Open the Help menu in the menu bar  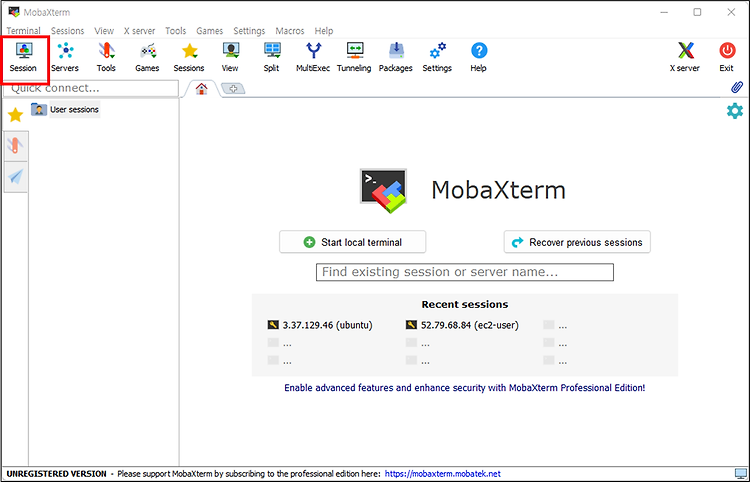click(x=324, y=31)
